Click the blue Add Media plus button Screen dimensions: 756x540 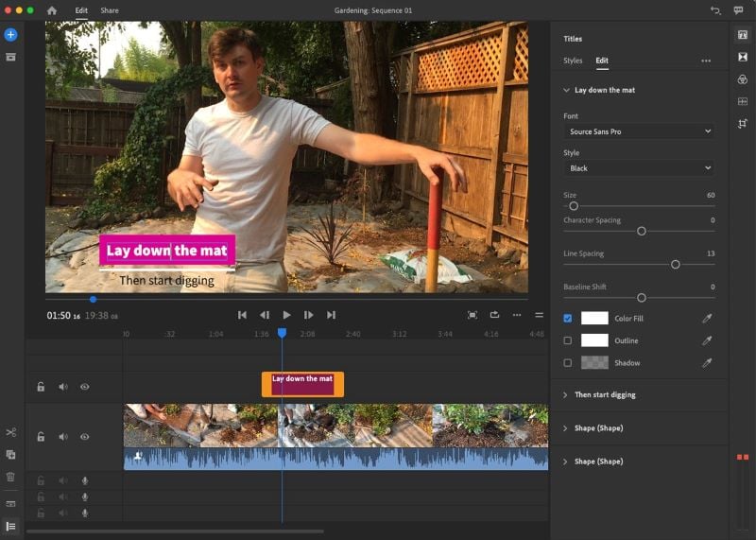10,35
